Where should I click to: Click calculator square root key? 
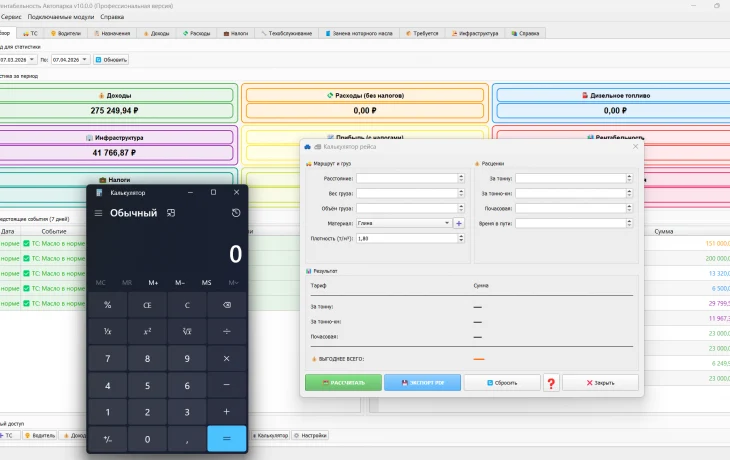pyautogui.click(x=187, y=331)
